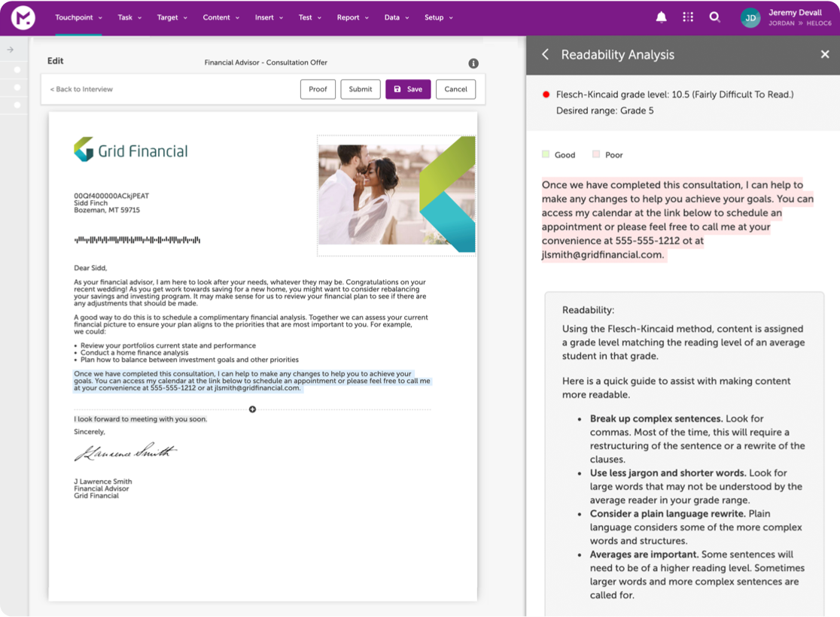The height and width of the screenshot is (617, 840).
Task: Open the Report menu
Action: [352, 17]
